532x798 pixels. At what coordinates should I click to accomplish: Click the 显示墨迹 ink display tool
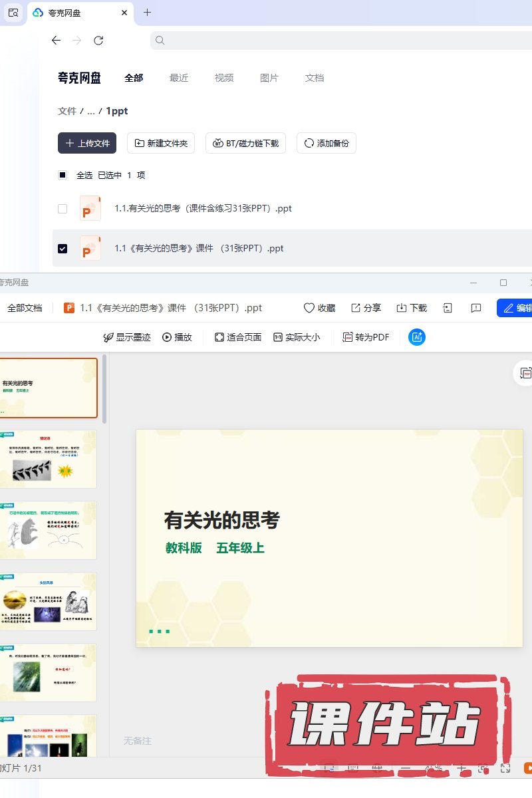click(x=126, y=337)
